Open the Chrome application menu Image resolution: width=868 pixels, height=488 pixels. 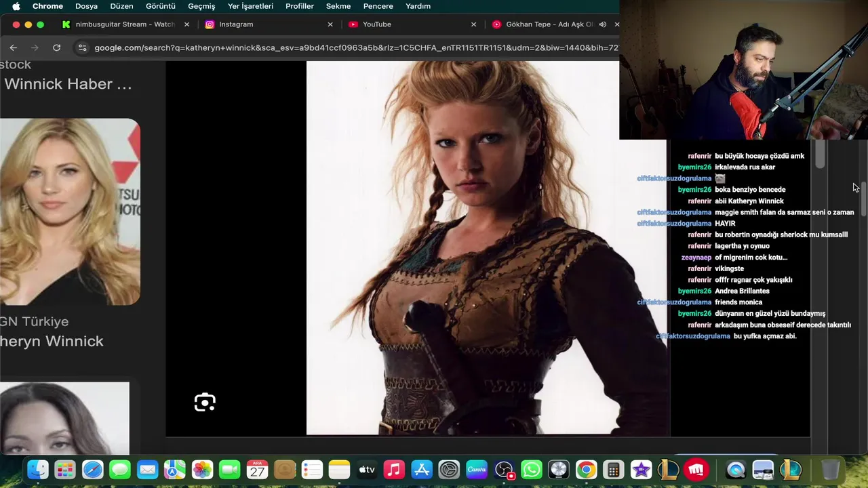tap(47, 6)
